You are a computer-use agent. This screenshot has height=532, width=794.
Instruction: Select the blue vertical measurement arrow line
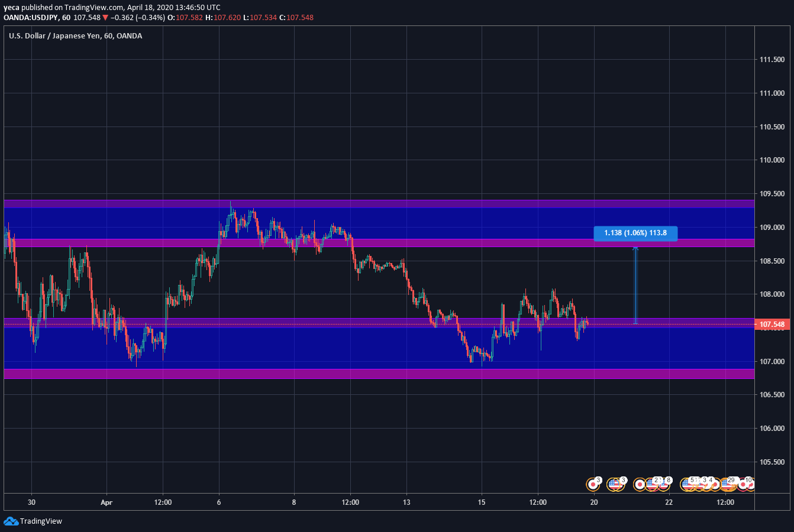[635, 285]
